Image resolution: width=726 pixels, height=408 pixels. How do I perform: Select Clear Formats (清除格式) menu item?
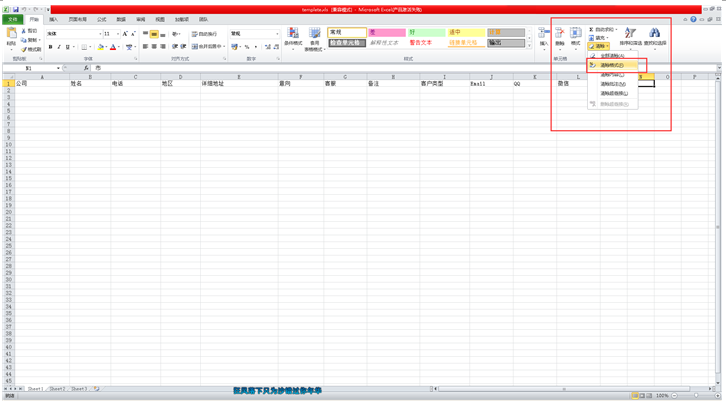tap(612, 65)
